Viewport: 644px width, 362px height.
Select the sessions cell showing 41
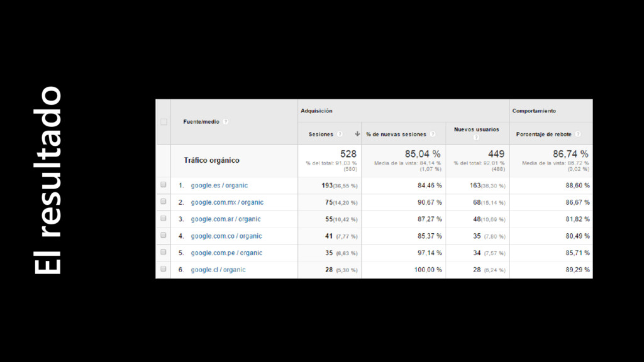[328, 236]
